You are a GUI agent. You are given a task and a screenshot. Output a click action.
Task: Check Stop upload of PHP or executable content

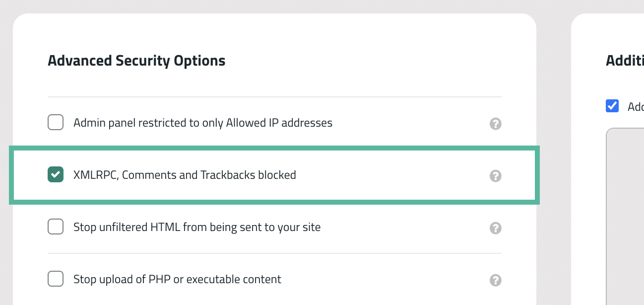point(56,279)
